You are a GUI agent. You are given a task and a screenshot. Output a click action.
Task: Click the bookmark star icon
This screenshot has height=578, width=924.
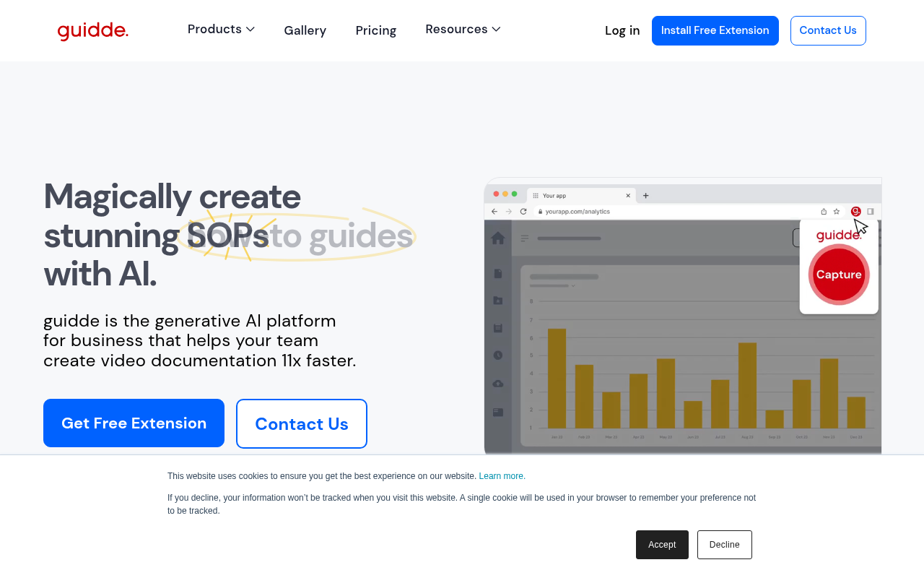[x=837, y=211]
